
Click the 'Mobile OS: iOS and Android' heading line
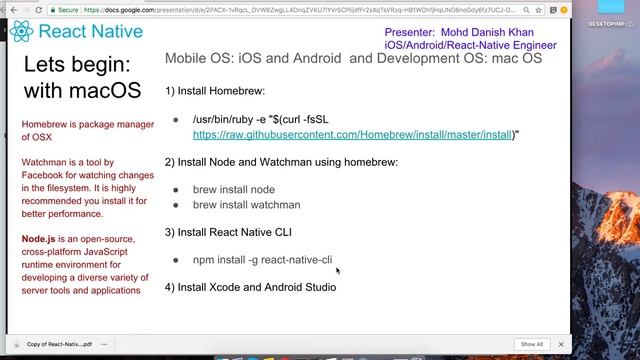coord(353,58)
